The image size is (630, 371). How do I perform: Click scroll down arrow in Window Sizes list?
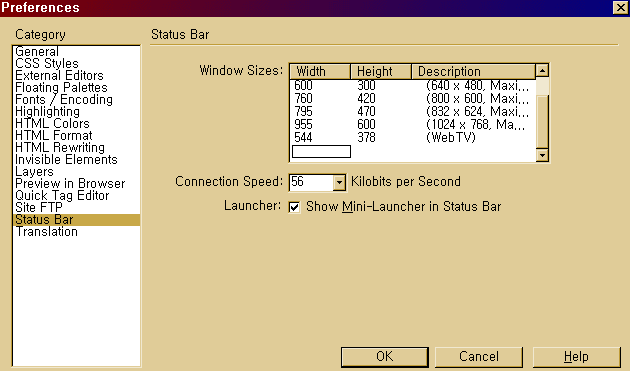[542, 155]
